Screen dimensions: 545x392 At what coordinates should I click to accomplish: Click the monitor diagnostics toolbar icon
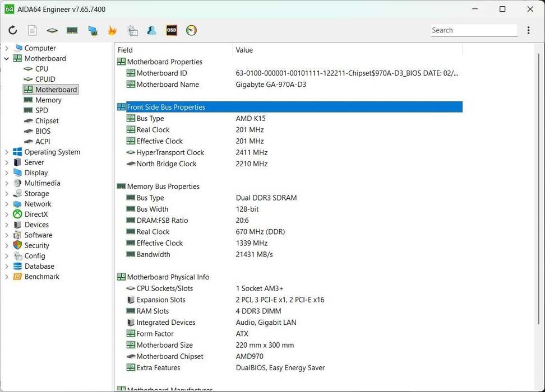[93, 31]
